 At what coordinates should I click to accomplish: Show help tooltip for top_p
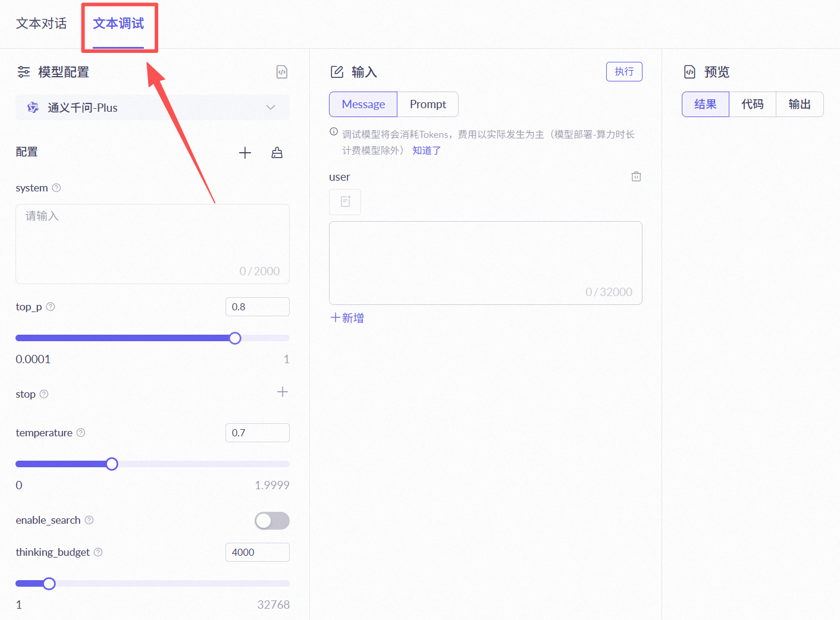click(51, 307)
